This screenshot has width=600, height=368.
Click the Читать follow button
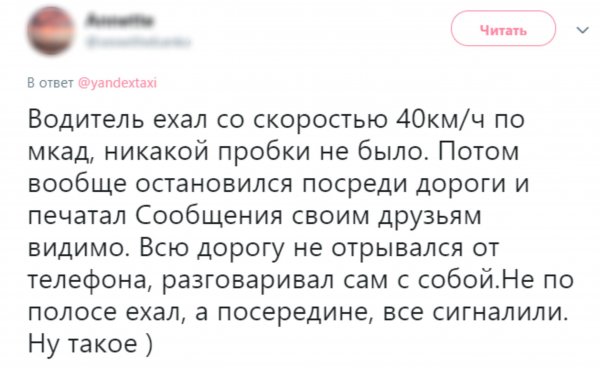[x=503, y=29]
